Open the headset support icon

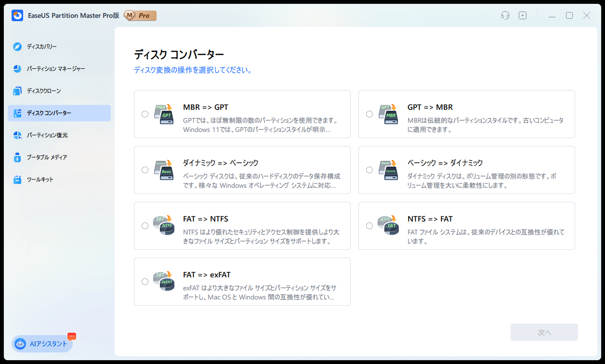pyautogui.click(x=505, y=15)
